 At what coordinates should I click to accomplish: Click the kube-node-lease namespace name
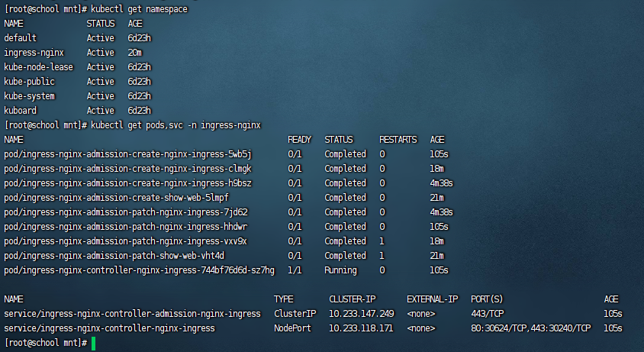pos(38,67)
